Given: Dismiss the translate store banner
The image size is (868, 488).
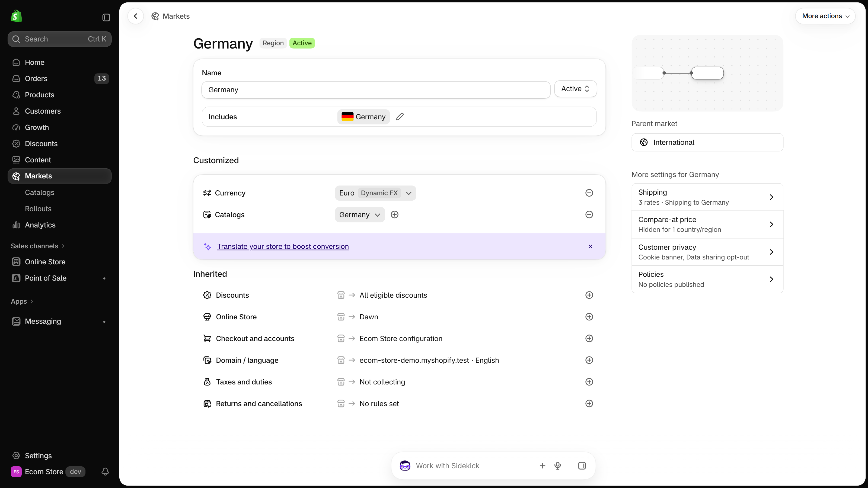Looking at the screenshot, I should (x=590, y=246).
